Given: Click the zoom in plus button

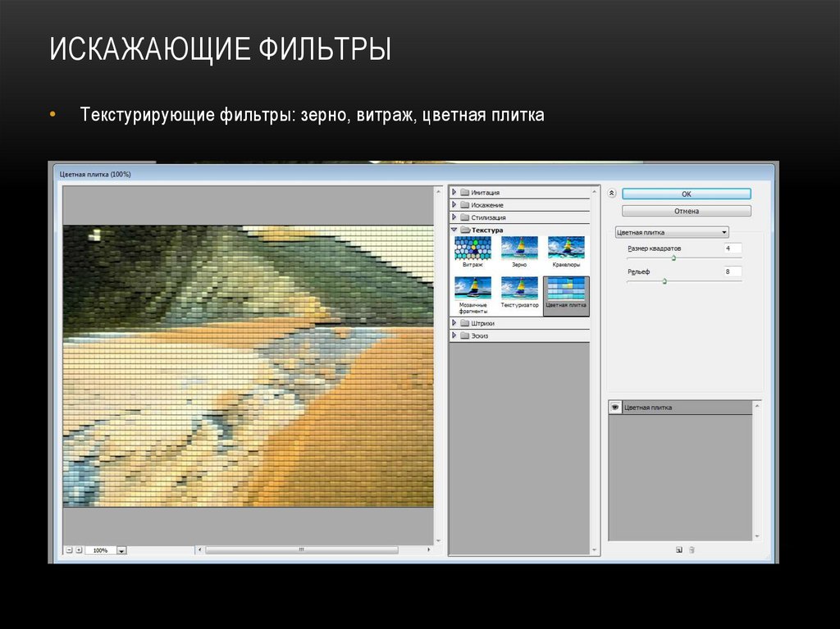Looking at the screenshot, I should (x=79, y=550).
